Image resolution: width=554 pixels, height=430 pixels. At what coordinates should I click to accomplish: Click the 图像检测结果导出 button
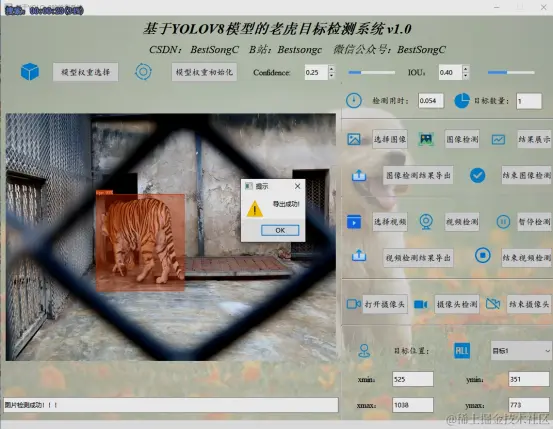(418, 175)
